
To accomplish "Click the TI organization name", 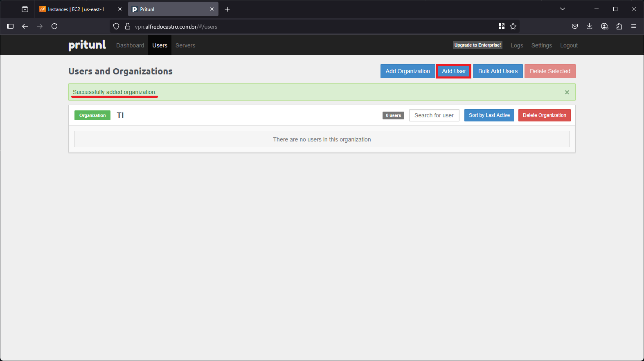I will tap(120, 115).
